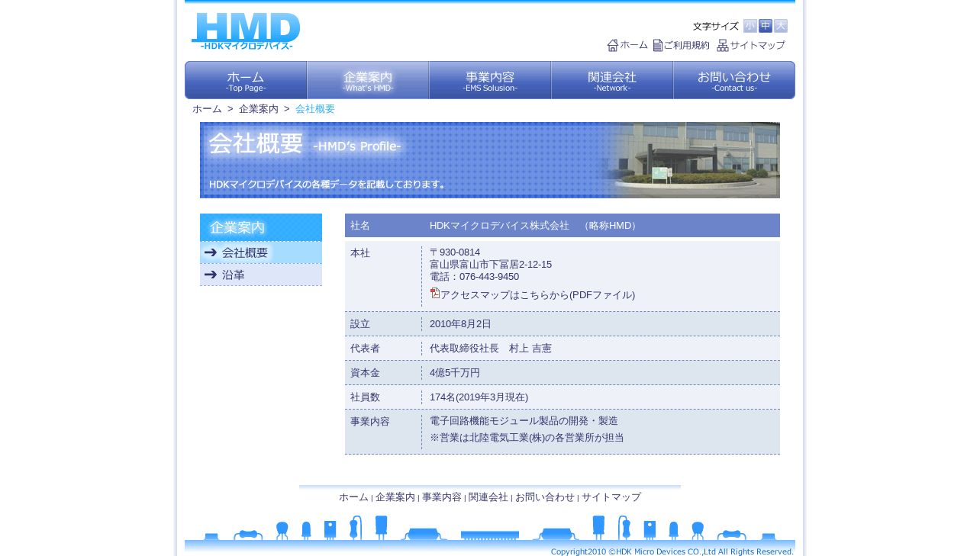This screenshot has height=556, width=980.
Task: Open サイトマップ text link in header
Action: point(758,45)
